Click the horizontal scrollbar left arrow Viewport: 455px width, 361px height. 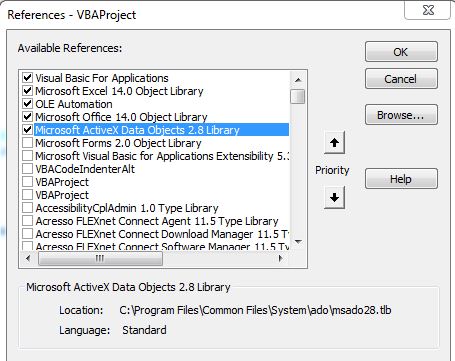click(x=28, y=258)
